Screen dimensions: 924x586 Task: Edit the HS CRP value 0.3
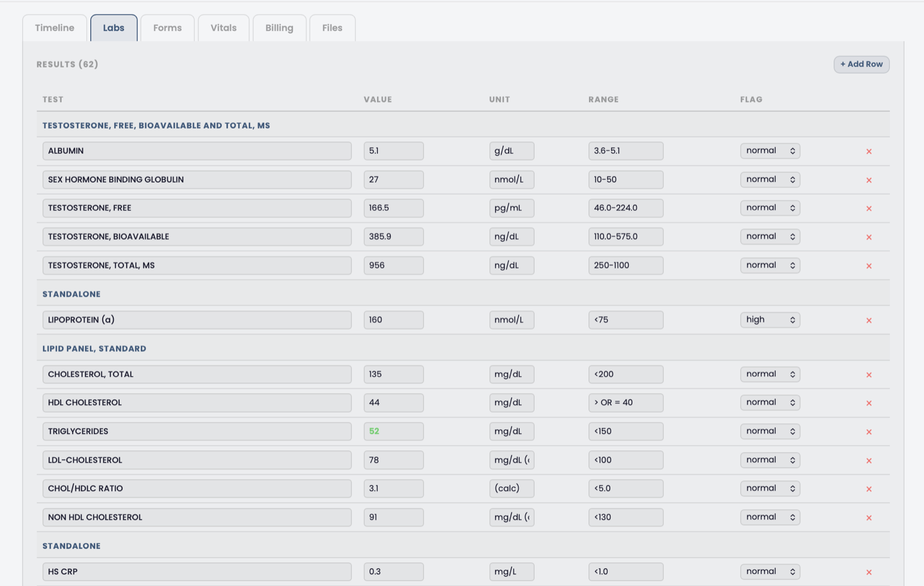393,572
